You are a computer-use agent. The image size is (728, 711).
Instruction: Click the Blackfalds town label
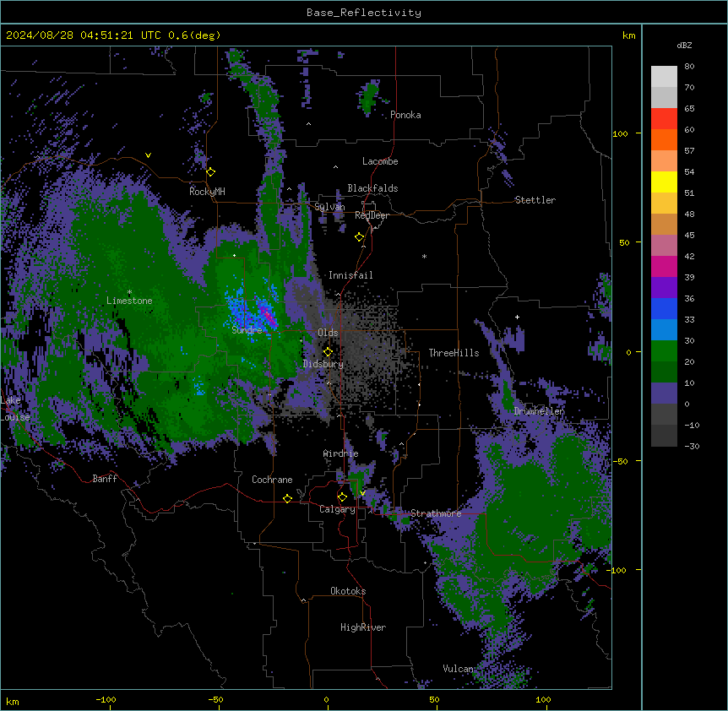(372, 188)
